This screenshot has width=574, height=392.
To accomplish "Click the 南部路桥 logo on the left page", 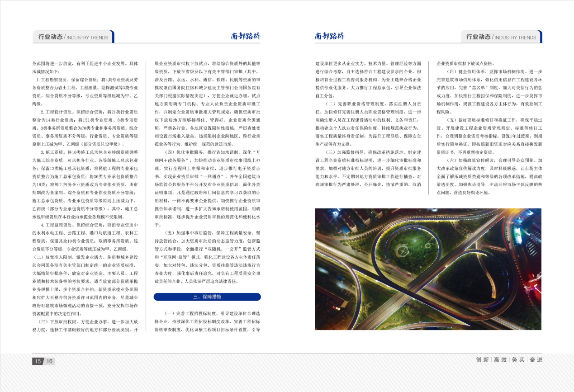I will (246, 36).
